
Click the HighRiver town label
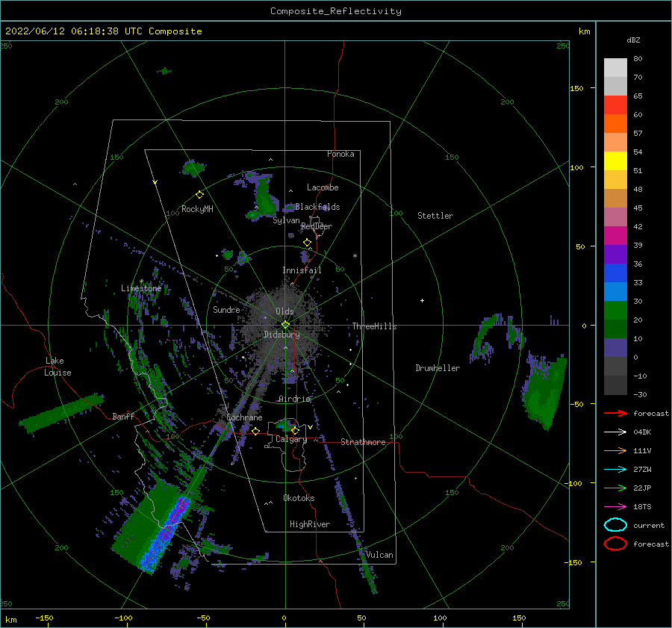click(x=310, y=524)
